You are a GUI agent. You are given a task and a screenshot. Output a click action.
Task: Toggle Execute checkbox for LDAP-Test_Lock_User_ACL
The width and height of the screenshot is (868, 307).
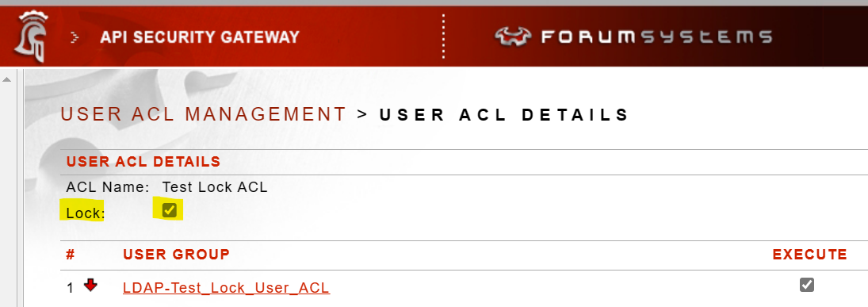point(806,285)
